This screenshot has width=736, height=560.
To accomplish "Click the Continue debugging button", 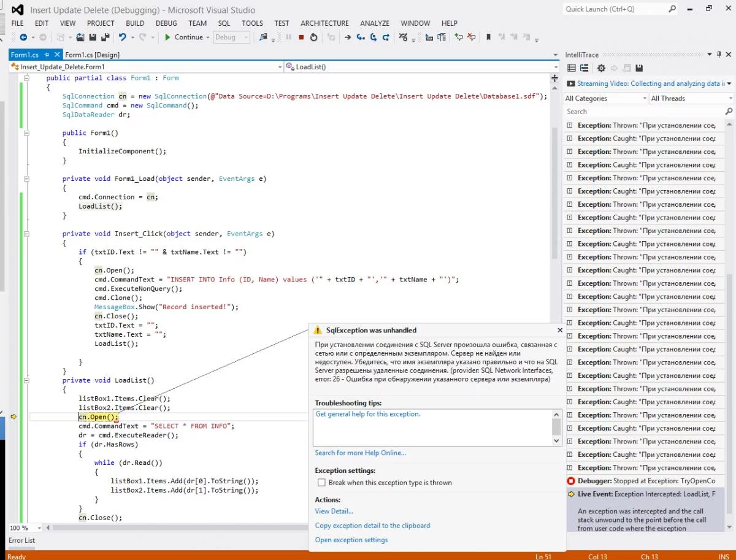I will tap(183, 37).
